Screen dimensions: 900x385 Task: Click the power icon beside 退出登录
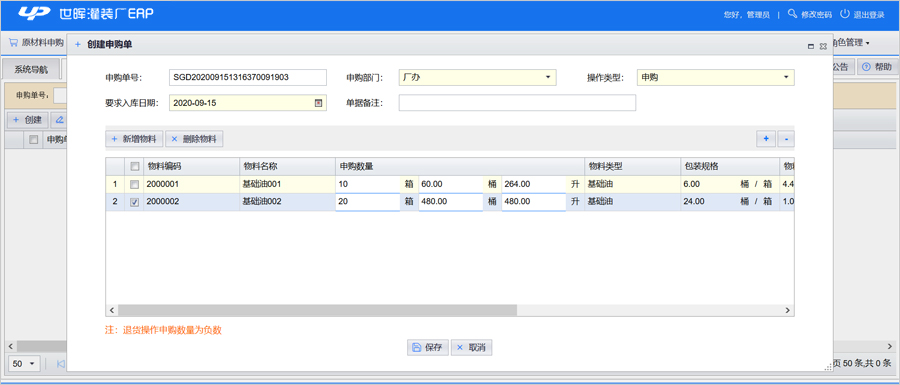coord(844,14)
